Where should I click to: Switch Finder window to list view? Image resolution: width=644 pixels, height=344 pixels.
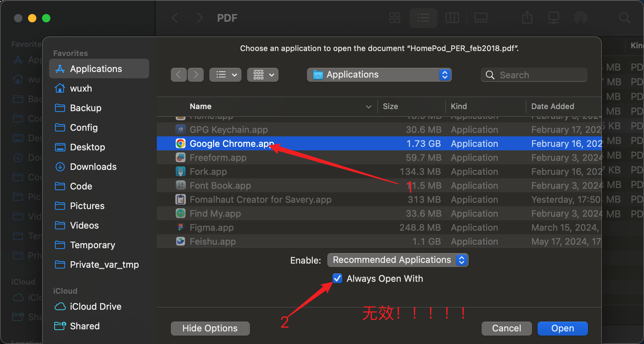[x=423, y=18]
